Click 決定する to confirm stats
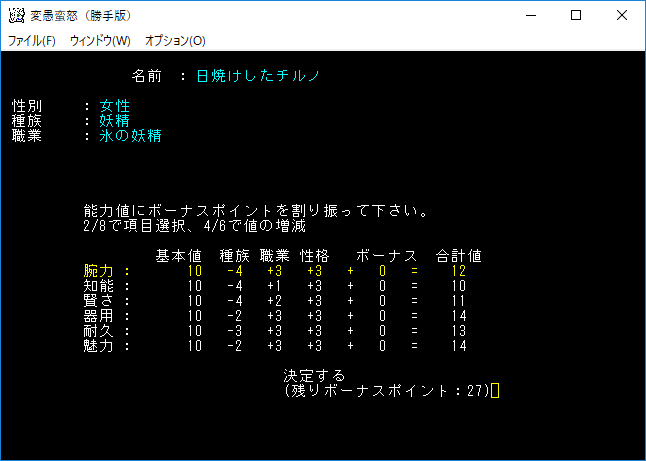Screen dimensions: 646x461 pyautogui.click(x=314, y=376)
